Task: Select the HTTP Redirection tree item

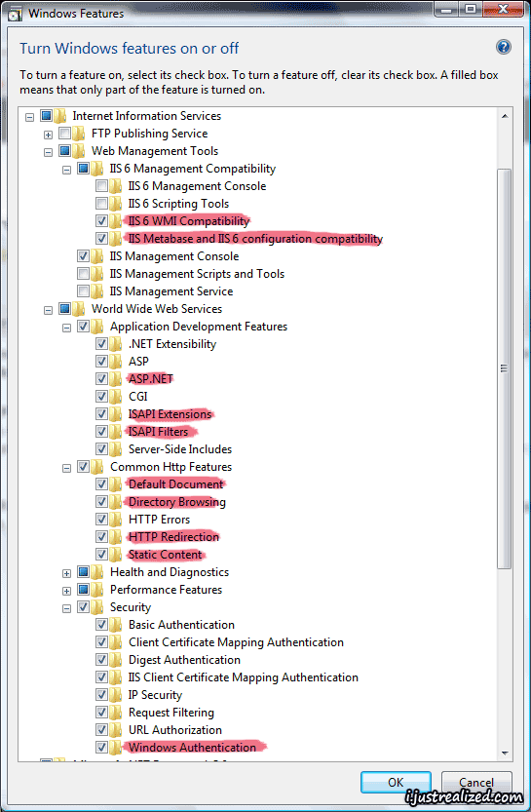Action: tap(173, 536)
